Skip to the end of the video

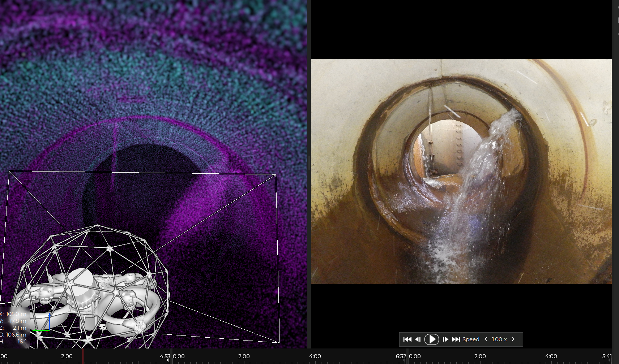point(456,339)
